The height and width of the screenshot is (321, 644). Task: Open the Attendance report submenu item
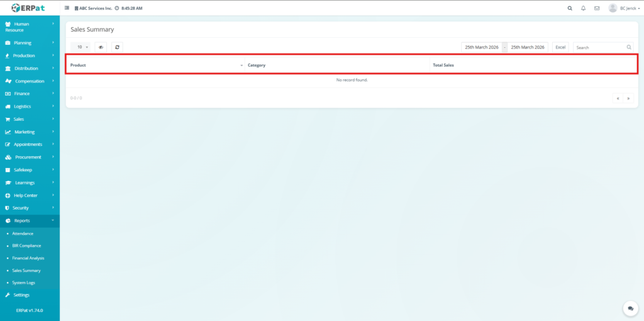[x=23, y=234]
